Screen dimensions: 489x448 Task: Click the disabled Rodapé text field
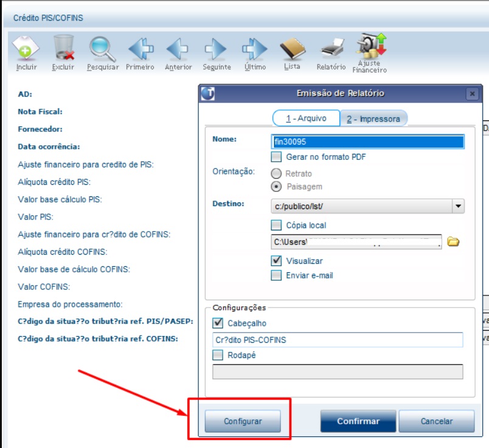click(338, 371)
